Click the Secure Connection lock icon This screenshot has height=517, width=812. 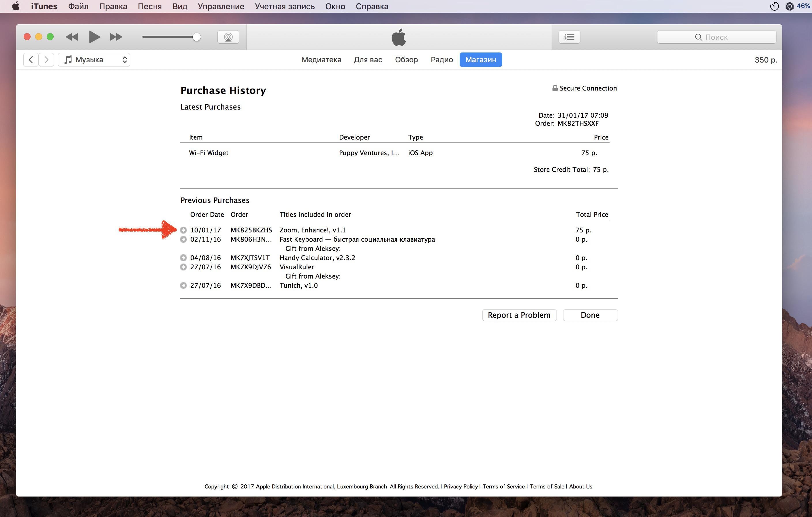[555, 88]
